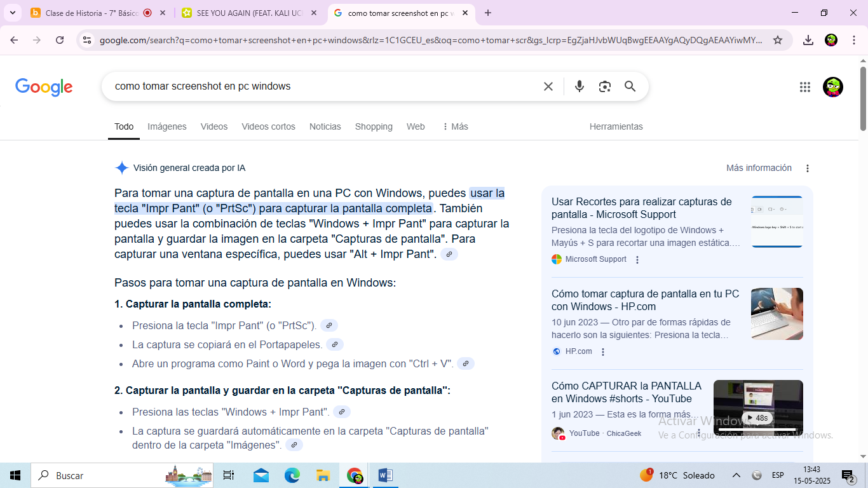868x488 pixels.
Task: Close the SEE YOU AGAIN tab
Action: coord(315,13)
